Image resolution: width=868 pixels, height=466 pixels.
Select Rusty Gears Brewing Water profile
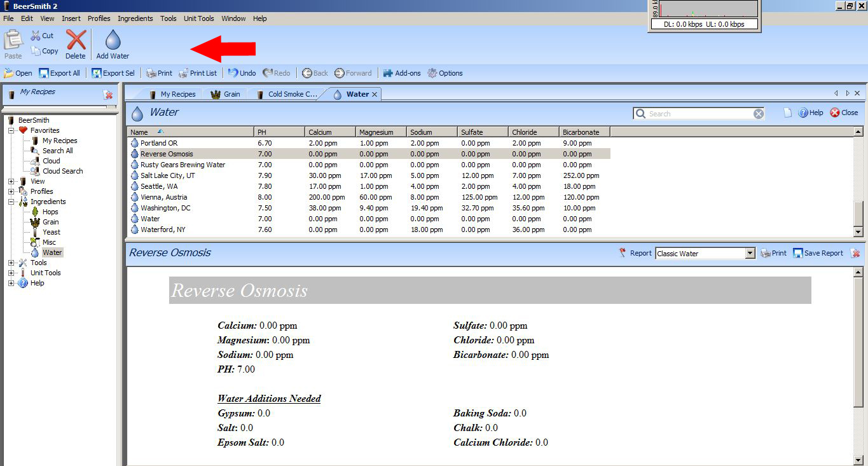[369, 165]
